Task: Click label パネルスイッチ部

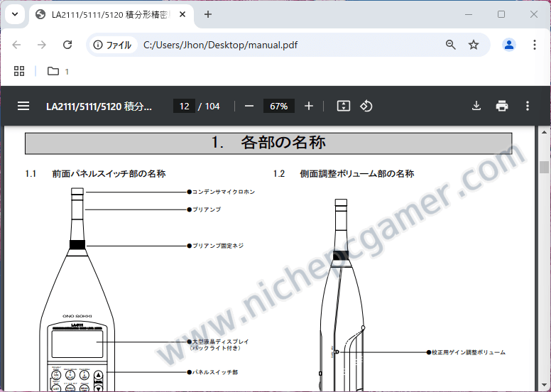Action: (x=215, y=372)
